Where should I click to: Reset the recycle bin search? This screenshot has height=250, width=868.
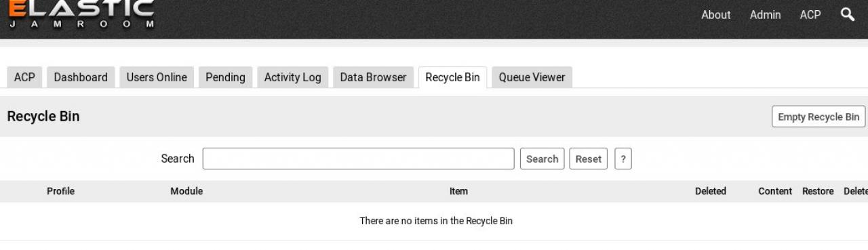click(x=588, y=159)
